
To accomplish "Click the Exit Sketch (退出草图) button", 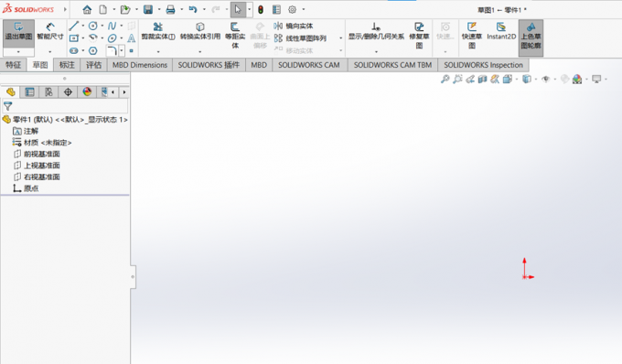I will pyautogui.click(x=18, y=31).
